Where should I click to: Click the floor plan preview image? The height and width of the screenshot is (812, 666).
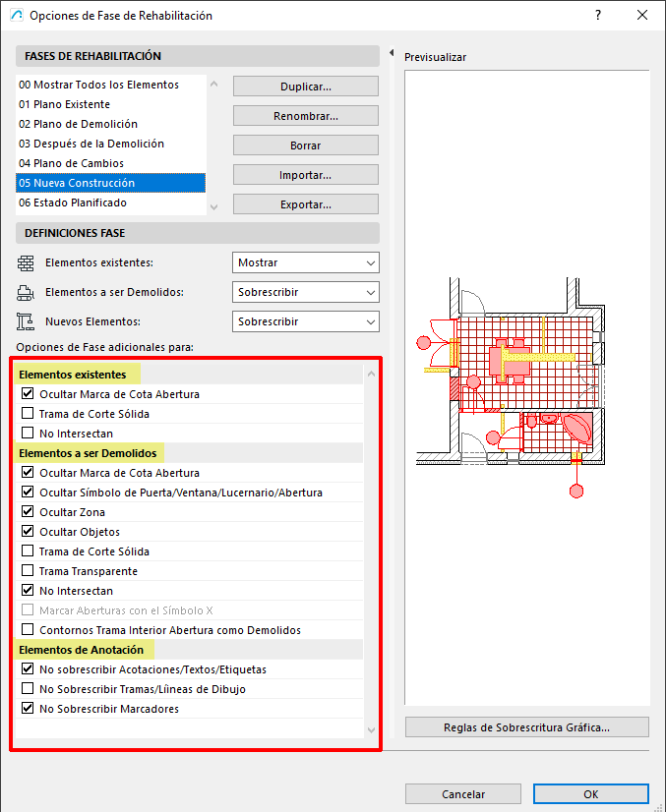pos(510,387)
